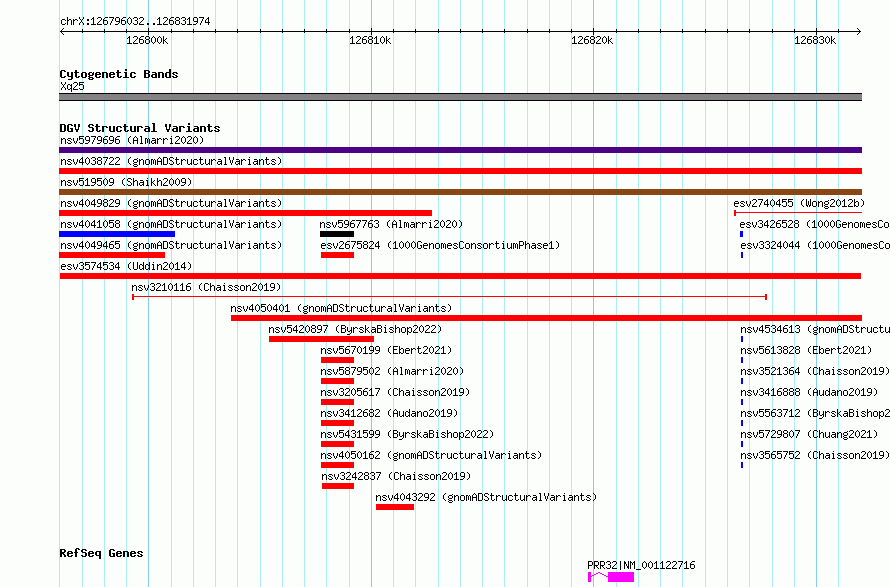Open nsv4049829 gnomADStructuralVariants entry
The height and width of the screenshot is (587, 890).
point(171,203)
